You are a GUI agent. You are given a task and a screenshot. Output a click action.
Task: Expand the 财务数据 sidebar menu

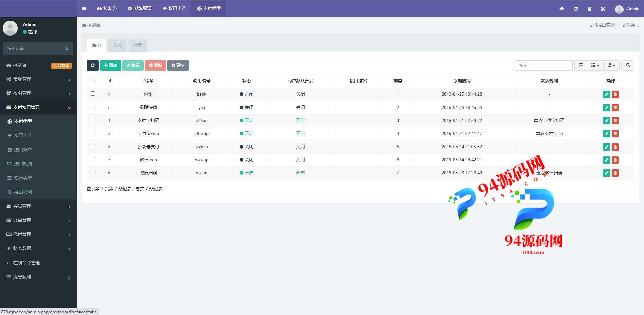click(38, 249)
